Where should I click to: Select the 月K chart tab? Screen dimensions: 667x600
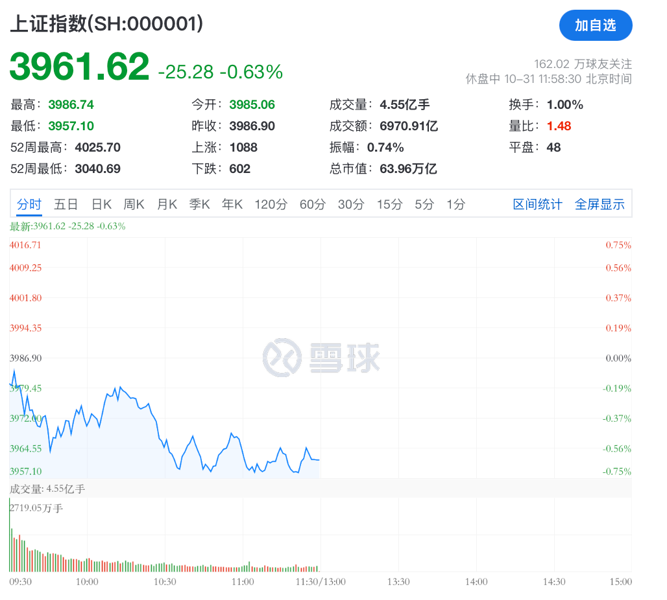pos(166,204)
